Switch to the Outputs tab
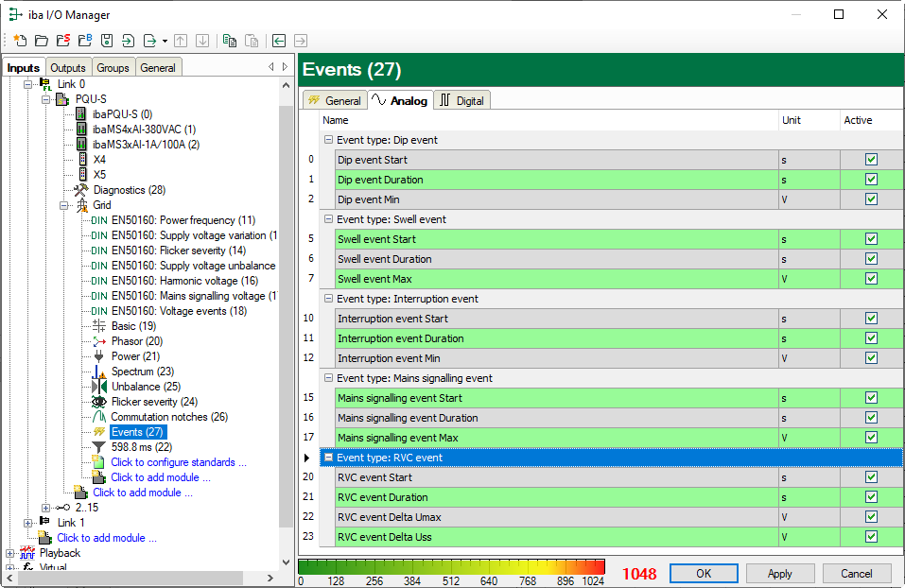The image size is (905, 588). pos(67,67)
